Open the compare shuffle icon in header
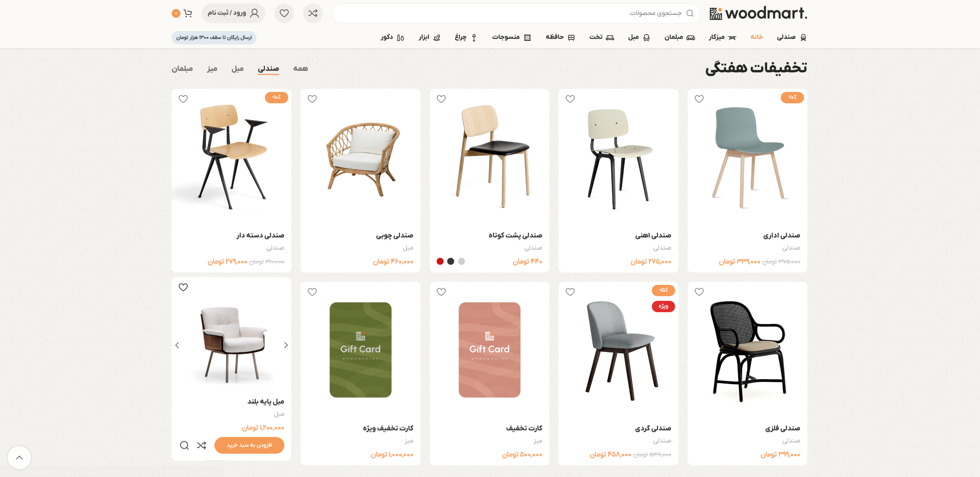 (x=313, y=14)
